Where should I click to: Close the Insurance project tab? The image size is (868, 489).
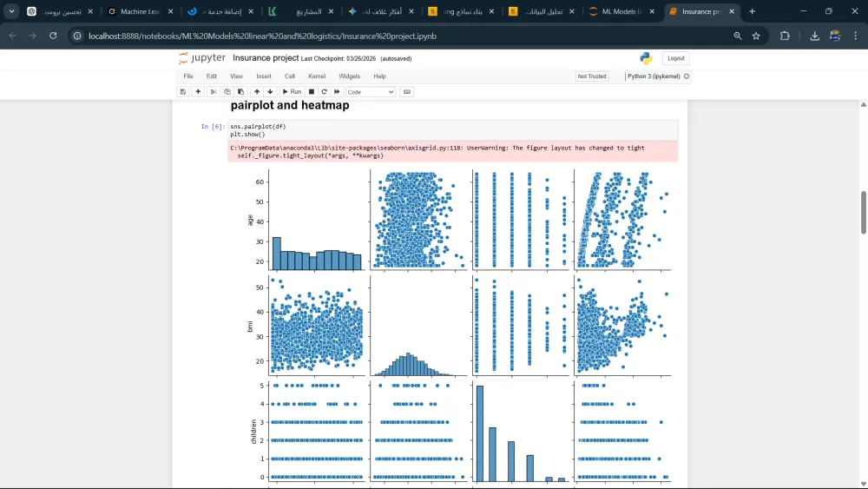(x=732, y=11)
